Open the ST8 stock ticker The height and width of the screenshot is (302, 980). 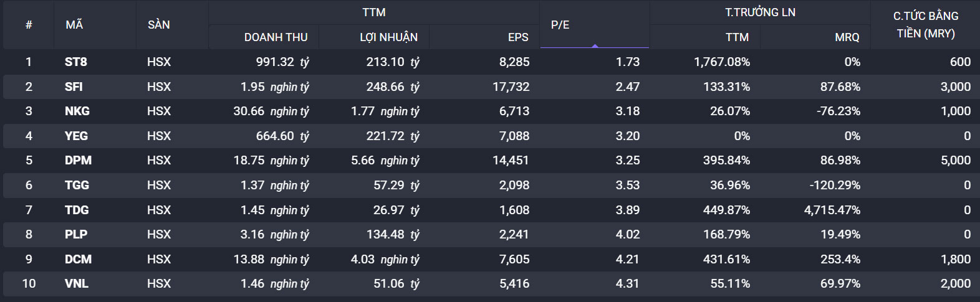[76, 62]
